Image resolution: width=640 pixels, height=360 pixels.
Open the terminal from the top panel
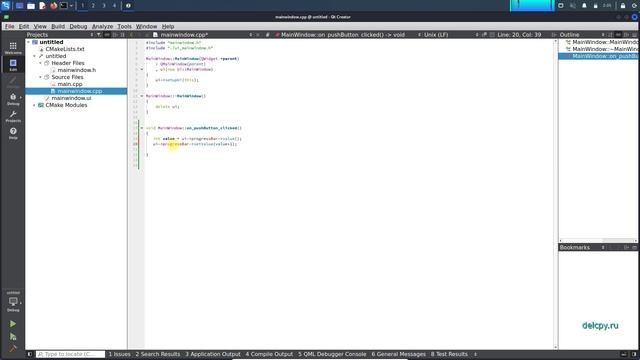pos(64,6)
